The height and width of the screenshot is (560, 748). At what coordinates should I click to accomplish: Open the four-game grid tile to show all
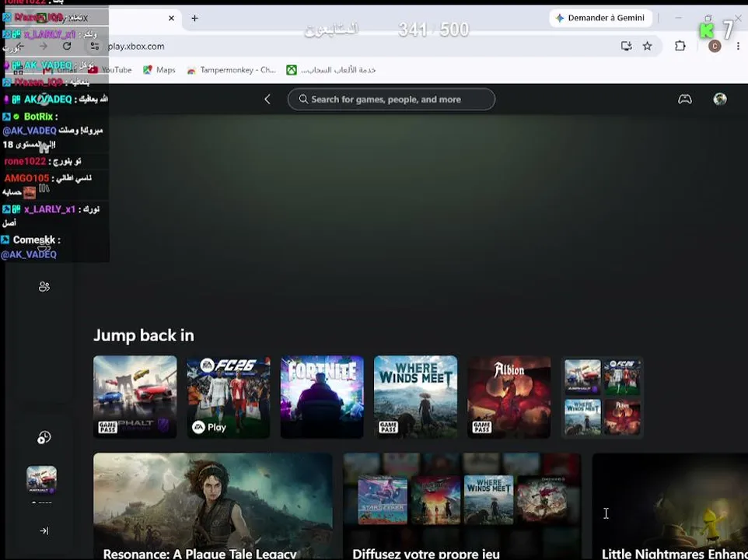tap(603, 397)
